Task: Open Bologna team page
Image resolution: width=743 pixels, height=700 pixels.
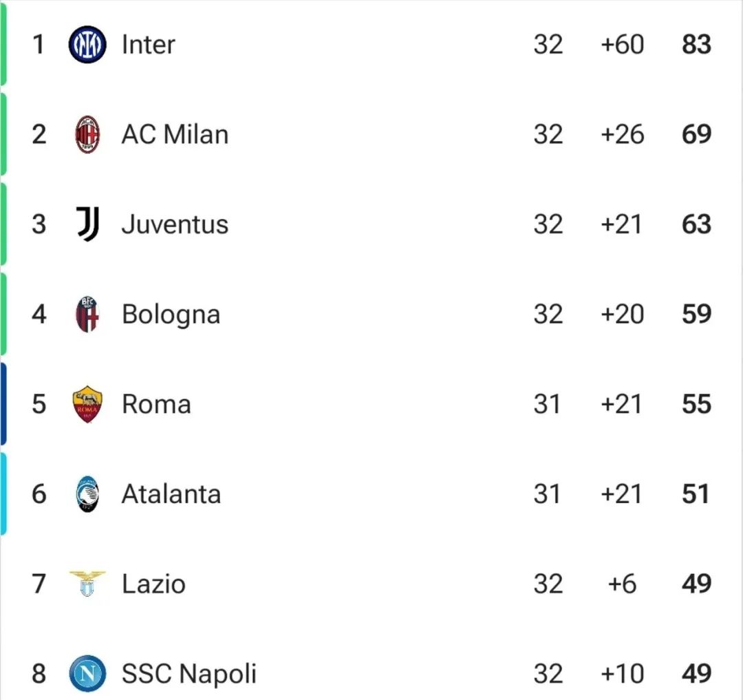Action: pos(171,315)
